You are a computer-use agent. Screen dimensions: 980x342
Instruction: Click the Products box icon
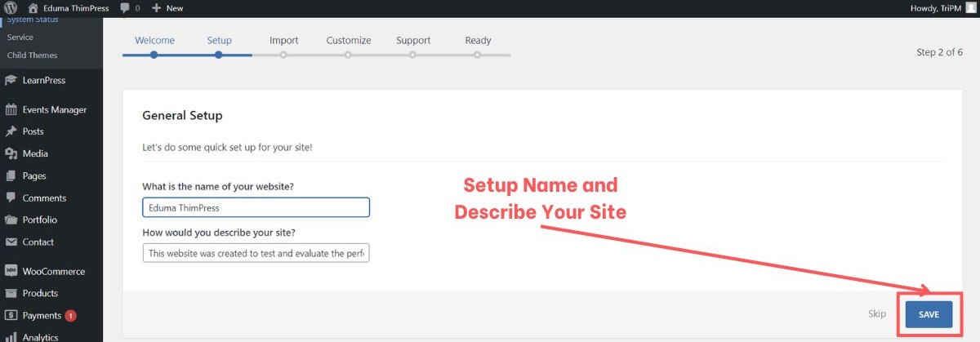click(11, 293)
